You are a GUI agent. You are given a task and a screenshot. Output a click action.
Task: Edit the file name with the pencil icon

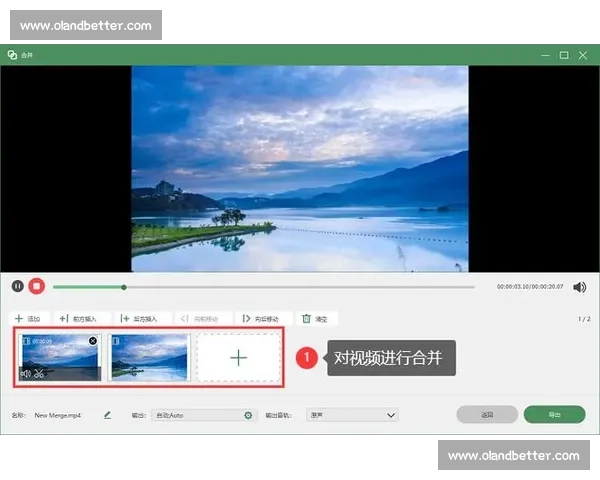coord(107,414)
